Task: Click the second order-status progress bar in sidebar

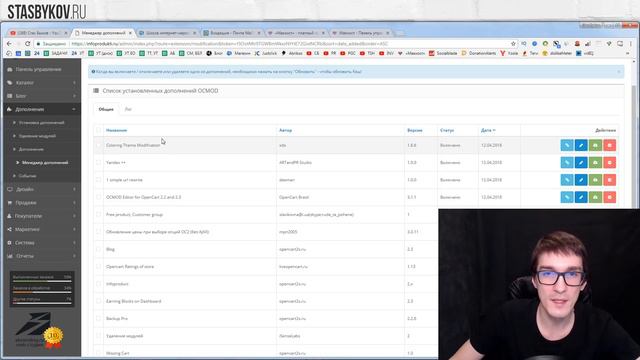Action: point(42,292)
